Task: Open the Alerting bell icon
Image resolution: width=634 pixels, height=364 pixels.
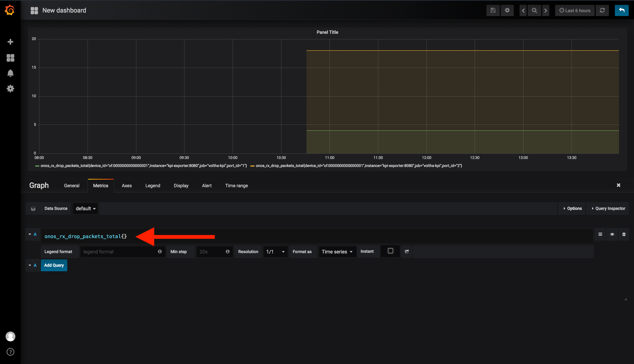Action: click(x=10, y=73)
